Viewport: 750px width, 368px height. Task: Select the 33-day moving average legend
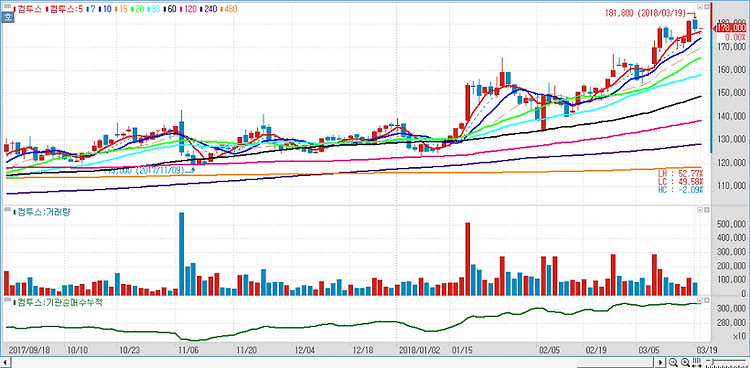(154, 9)
